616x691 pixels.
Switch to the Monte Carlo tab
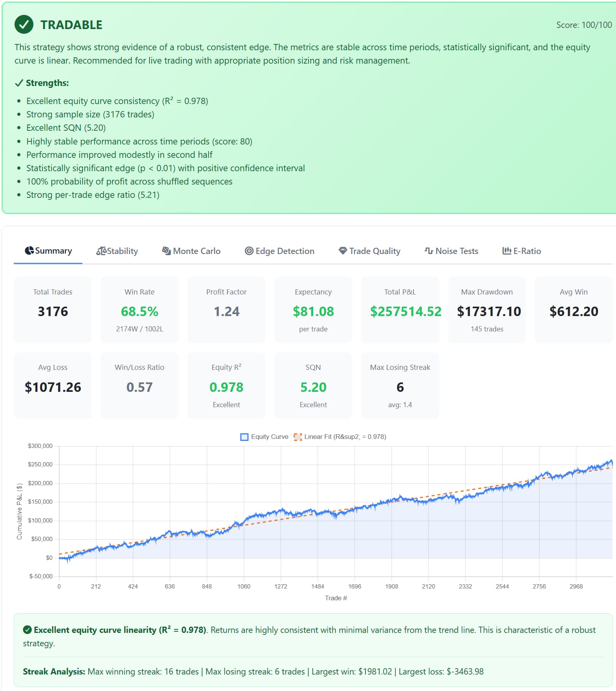click(x=192, y=251)
